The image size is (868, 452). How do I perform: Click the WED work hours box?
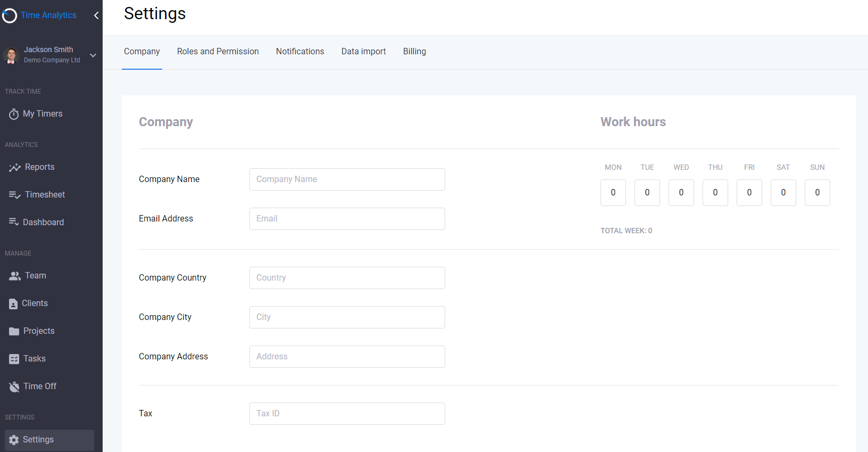click(x=681, y=193)
